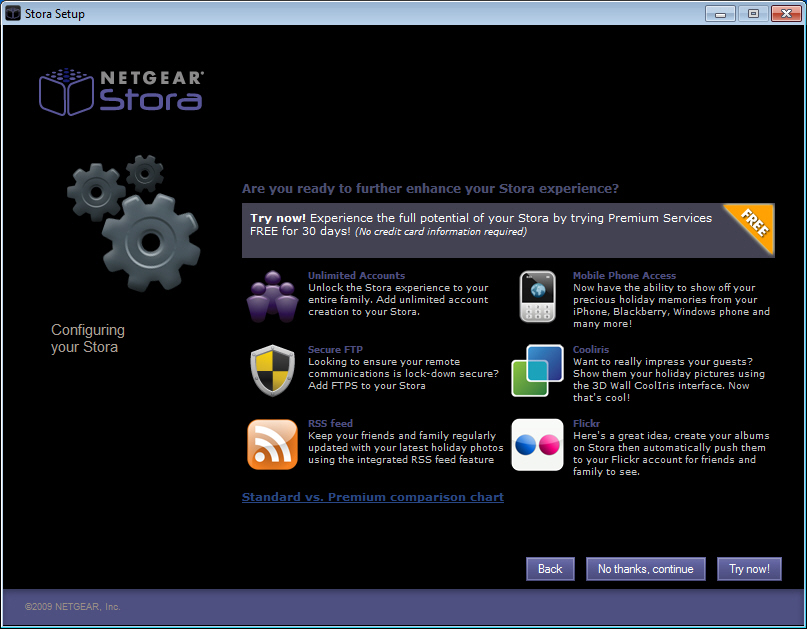
Task: Choose No thanks, continue
Action: pyautogui.click(x=645, y=569)
